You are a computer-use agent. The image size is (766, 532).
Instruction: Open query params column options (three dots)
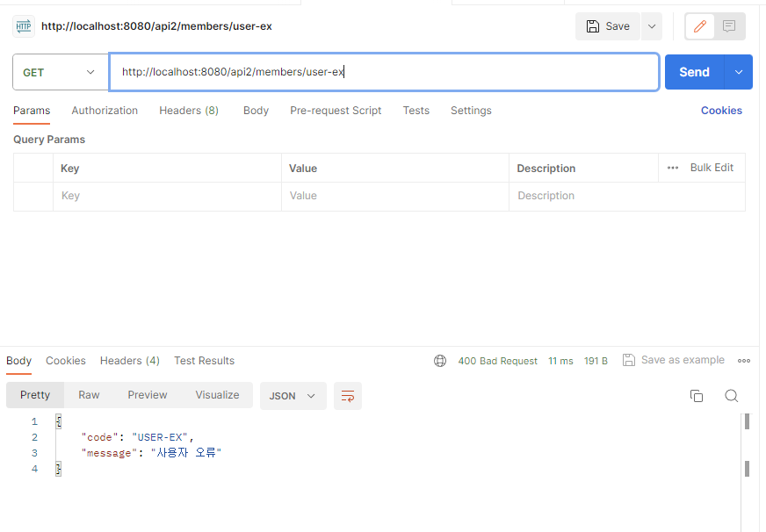673,168
